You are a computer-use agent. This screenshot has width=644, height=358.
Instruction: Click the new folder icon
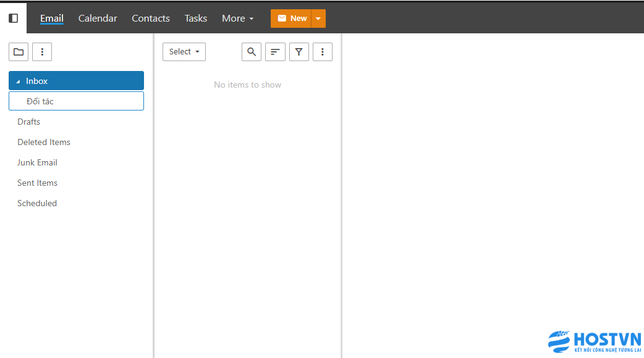tap(19, 52)
